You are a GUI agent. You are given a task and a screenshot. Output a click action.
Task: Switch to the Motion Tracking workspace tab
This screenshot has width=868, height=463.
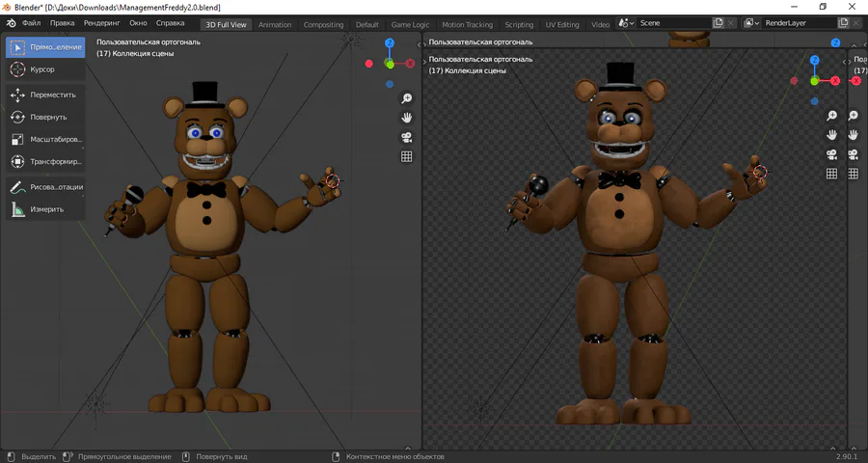point(467,24)
